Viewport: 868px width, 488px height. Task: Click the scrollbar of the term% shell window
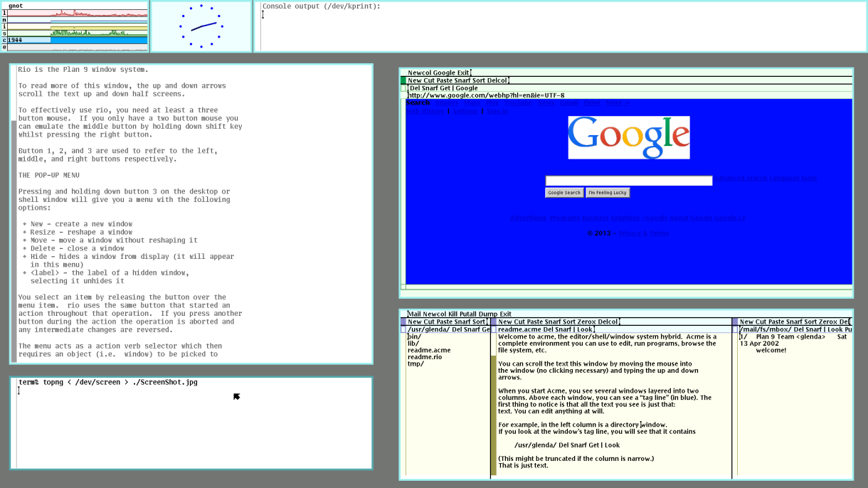pyautogui.click(x=14, y=423)
